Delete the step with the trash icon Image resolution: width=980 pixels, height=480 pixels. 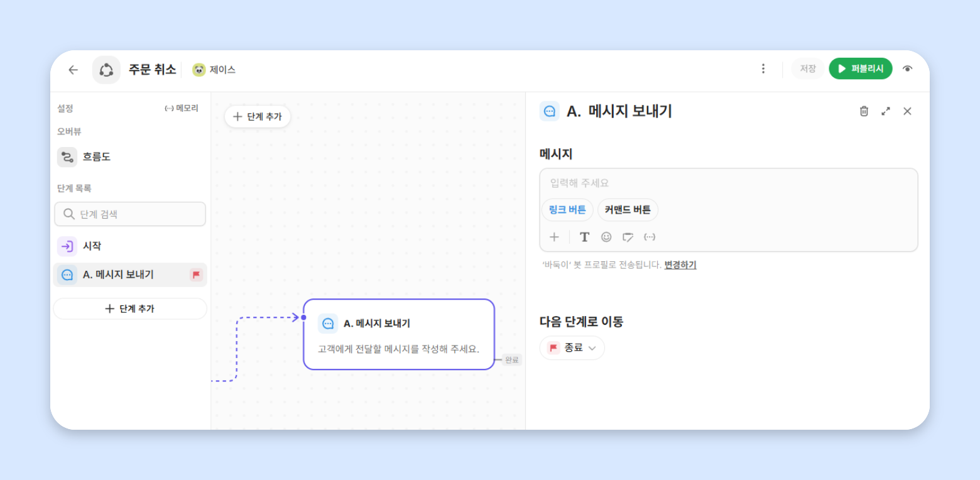(864, 111)
